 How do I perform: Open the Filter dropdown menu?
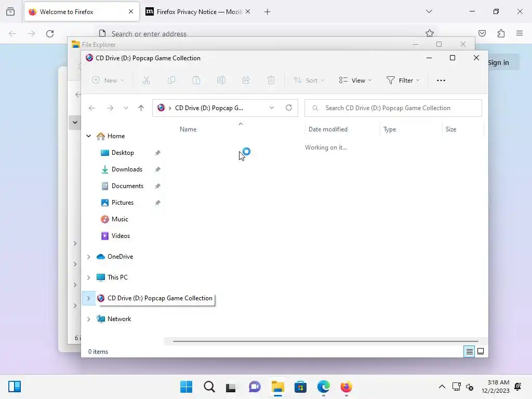pyautogui.click(x=403, y=81)
